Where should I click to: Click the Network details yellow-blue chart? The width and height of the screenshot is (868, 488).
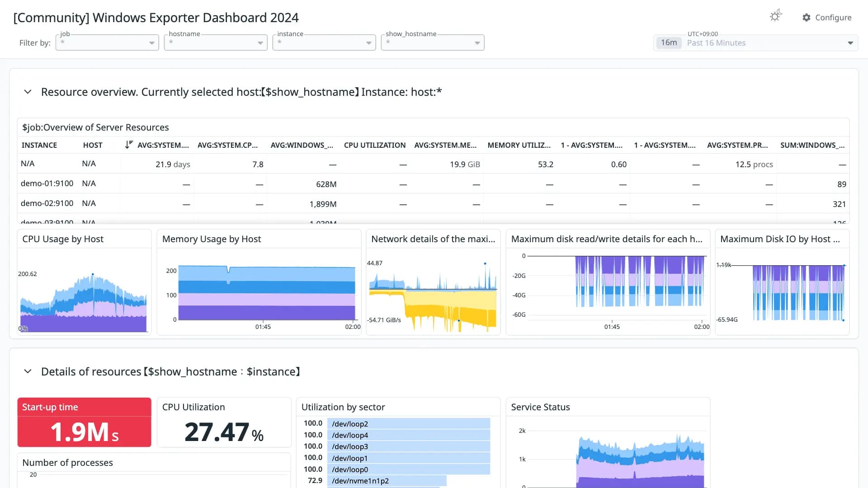[x=433, y=298]
